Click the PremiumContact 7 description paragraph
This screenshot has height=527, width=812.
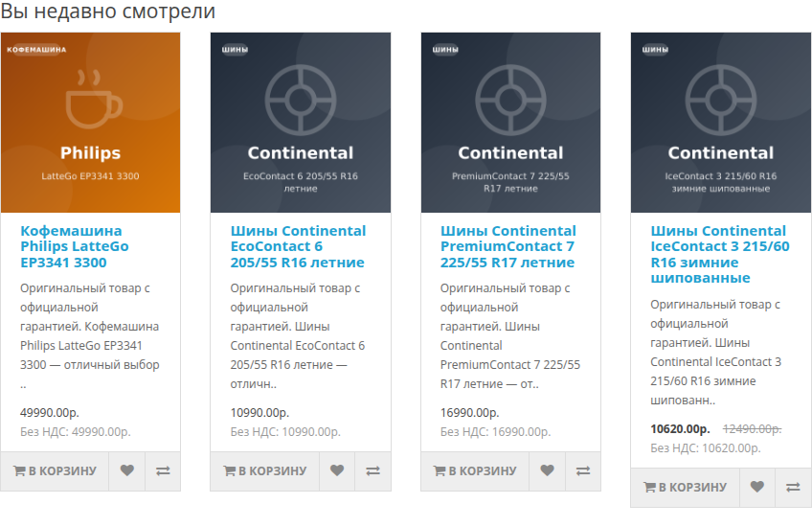click(x=510, y=335)
